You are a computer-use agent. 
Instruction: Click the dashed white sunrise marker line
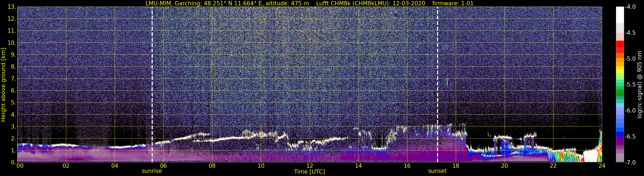click(152, 85)
